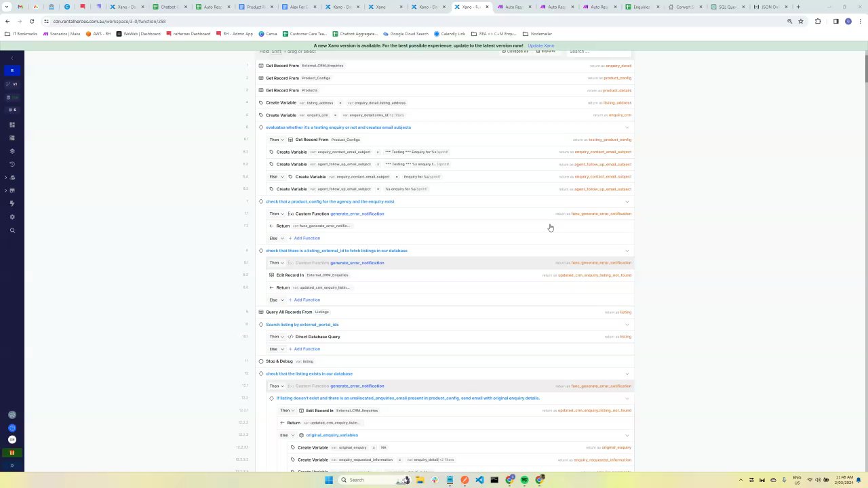The height and width of the screenshot is (488, 868).
Task: Open Then dropdown beside Direct Database Query
Action: pyautogui.click(x=277, y=337)
